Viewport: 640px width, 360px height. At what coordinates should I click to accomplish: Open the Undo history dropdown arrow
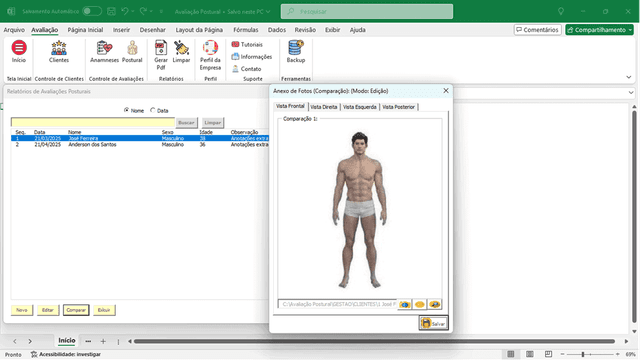click(133, 11)
